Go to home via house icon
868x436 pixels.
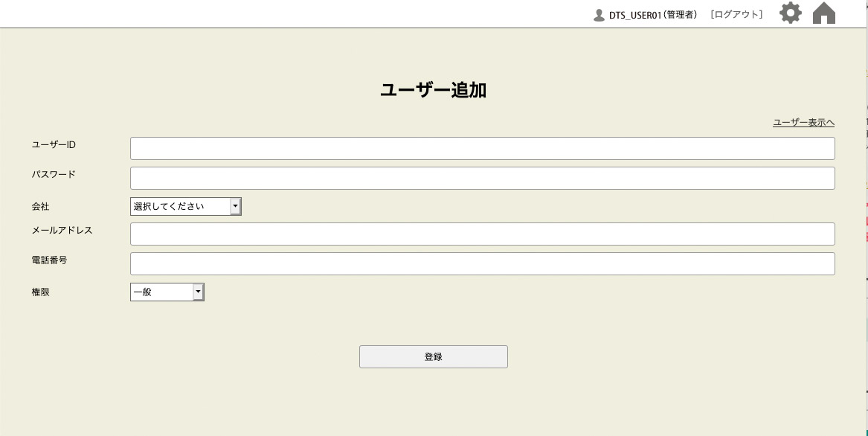pos(824,13)
